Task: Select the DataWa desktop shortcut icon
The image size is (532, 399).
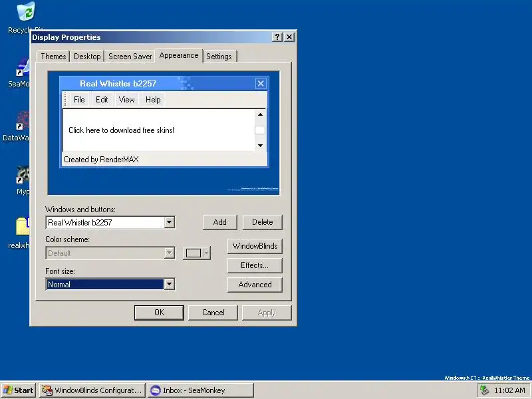Action: [23, 121]
